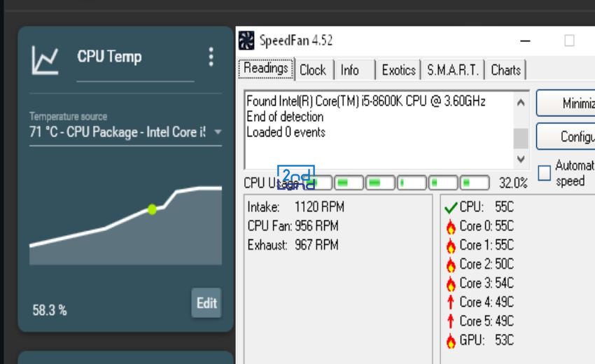Click the CPU Temp graph icon
This screenshot has width=595, height=364.
pyautogui.click(x=43, y=60)
